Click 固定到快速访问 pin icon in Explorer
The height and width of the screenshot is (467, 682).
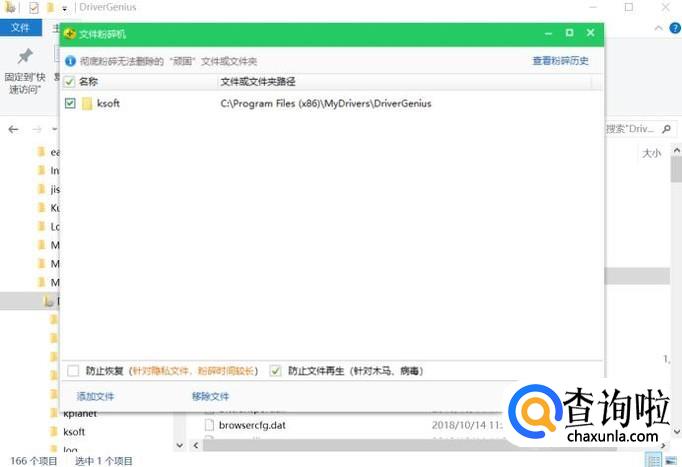pos(25,57)
